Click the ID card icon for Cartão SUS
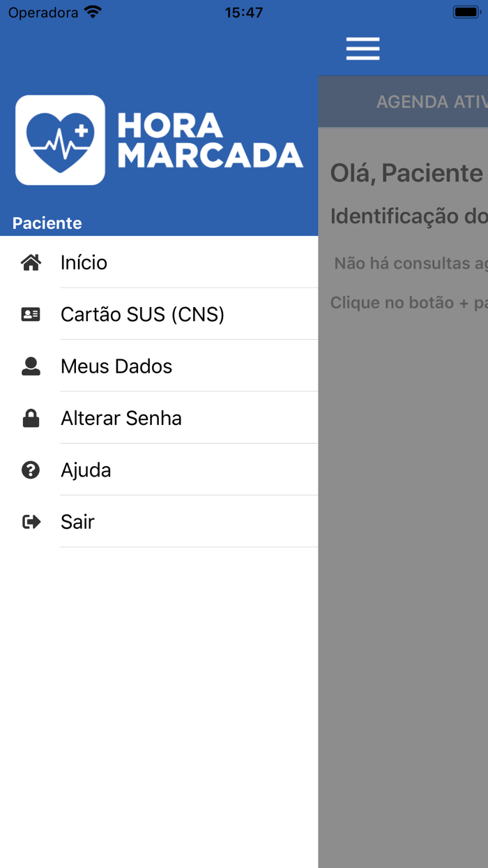Image resolution: width=488 pixels, height=868 pixels. click(x=31, y=314)
